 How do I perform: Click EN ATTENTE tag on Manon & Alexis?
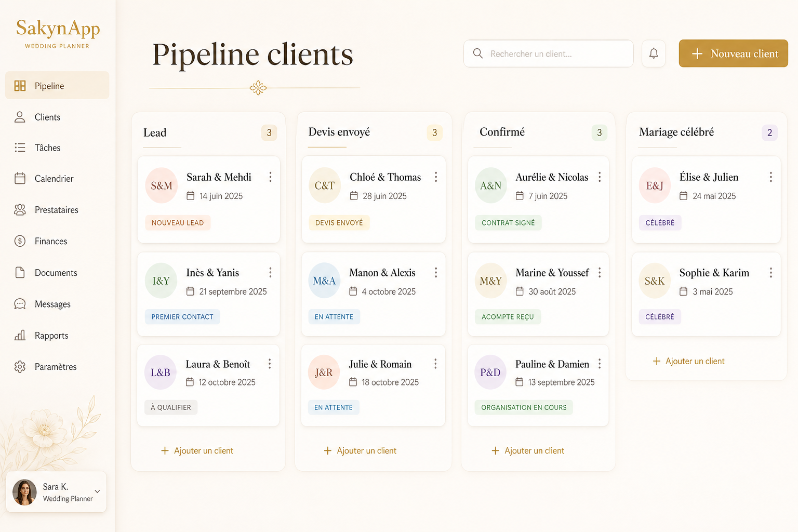click(334, 317)
